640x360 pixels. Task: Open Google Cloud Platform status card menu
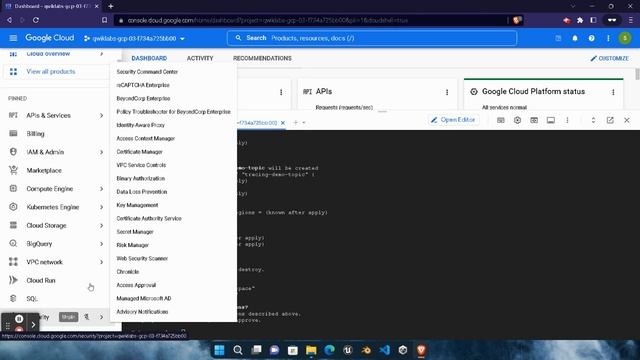(x=613, y=92)
